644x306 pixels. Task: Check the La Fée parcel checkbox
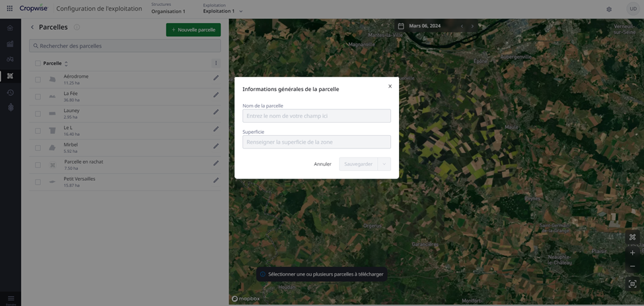[x=38, y=97]
